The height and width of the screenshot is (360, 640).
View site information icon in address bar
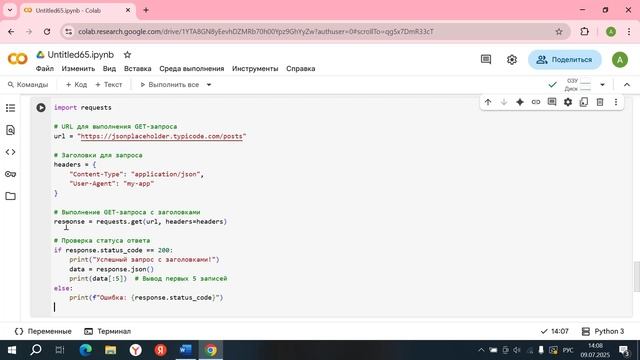[x=69, y=31]
